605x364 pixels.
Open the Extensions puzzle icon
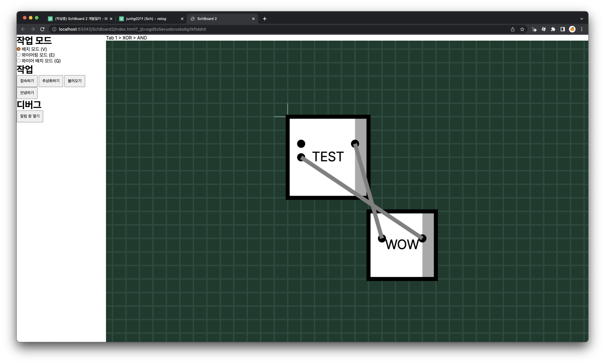pyautogui.click(x=553, y=29)
